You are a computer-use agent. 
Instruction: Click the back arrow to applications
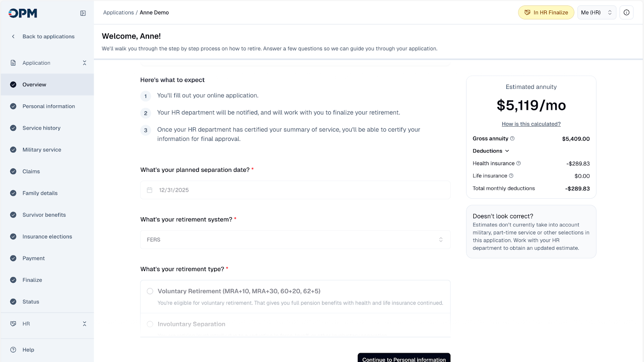click(x=13, y=37)
